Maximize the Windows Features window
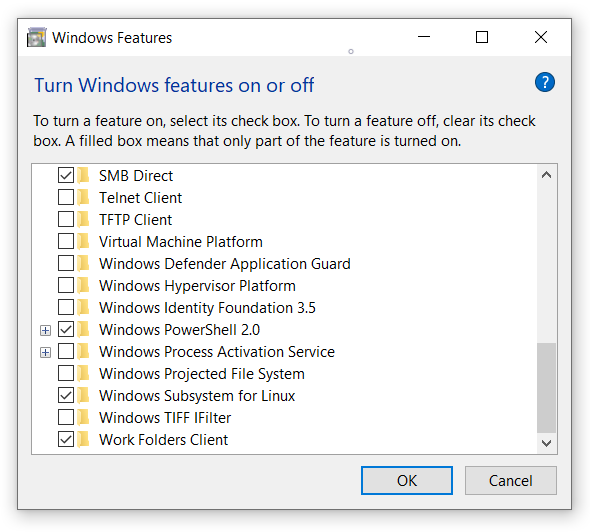Image resolution: width=590 pixels, height=532 pixels. (x=482, y=37)
